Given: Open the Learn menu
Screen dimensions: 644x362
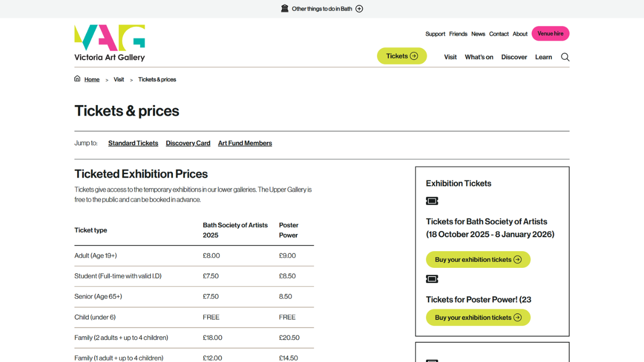Looking at the screenshot, I should pos(543,57).
